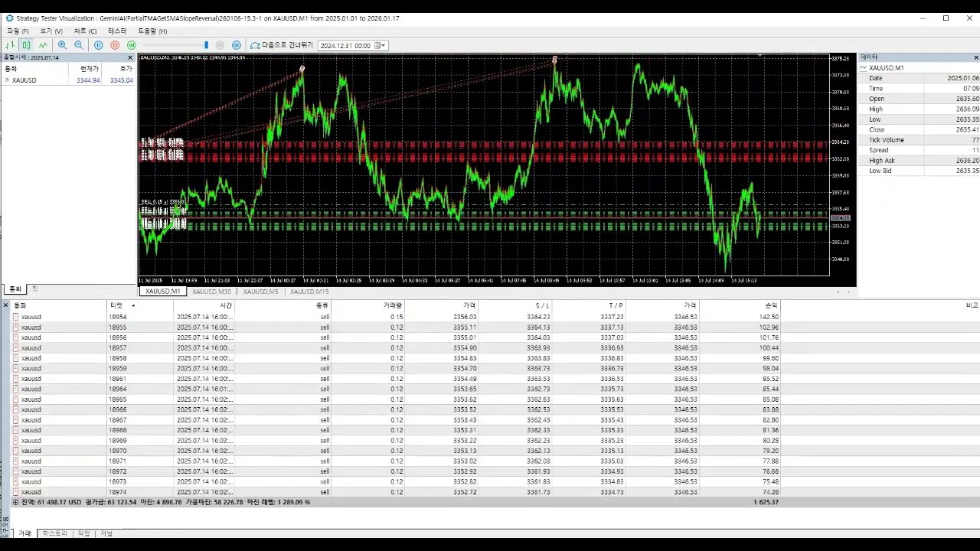Switch to the 거래 tab in toolbox
The image size is (980, 551).
[25, 533]
